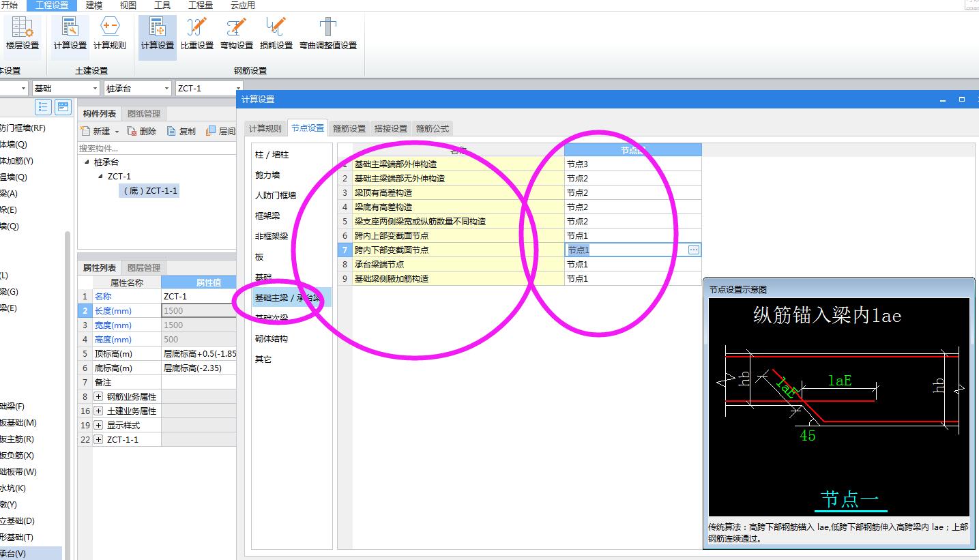Viewport: 979px width, 560px height.
Task: Open the 工程设置 ribbon tab
Action: pyautogui.click(x=52, y=5)
